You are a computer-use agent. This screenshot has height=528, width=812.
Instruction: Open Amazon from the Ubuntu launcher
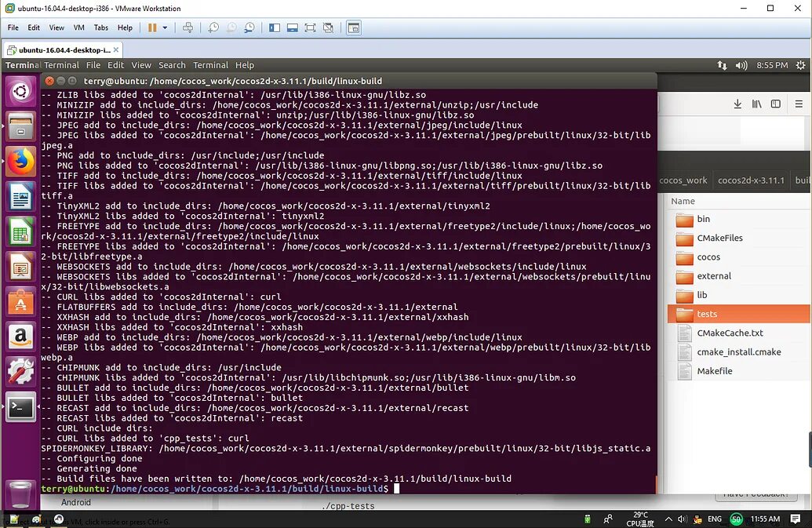point(20,337)
